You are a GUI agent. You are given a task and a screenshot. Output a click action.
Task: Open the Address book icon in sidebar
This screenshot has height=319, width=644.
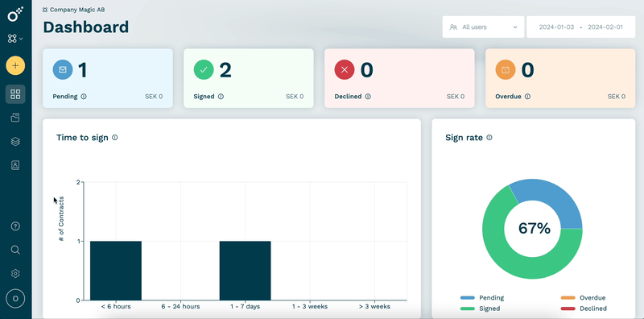point(15,165)
